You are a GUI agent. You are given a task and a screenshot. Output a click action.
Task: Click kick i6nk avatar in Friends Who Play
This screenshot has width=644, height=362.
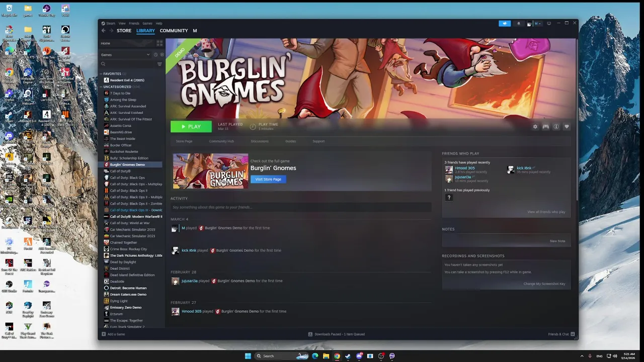[511, 170]
